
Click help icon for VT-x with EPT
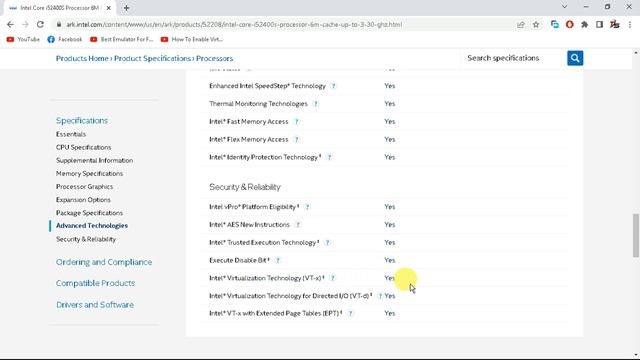[350, 313]
